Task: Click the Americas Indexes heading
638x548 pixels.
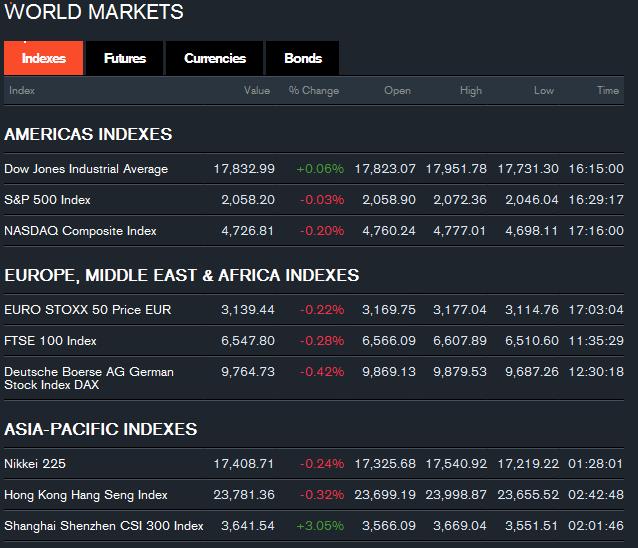Action: 88,134
